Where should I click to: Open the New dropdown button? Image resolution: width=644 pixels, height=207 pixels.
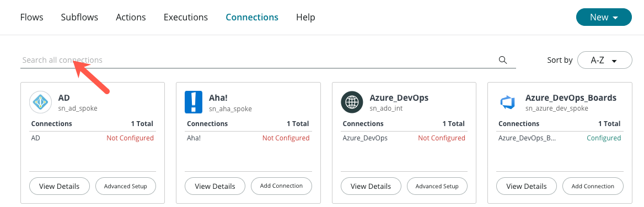coord(604,17)
